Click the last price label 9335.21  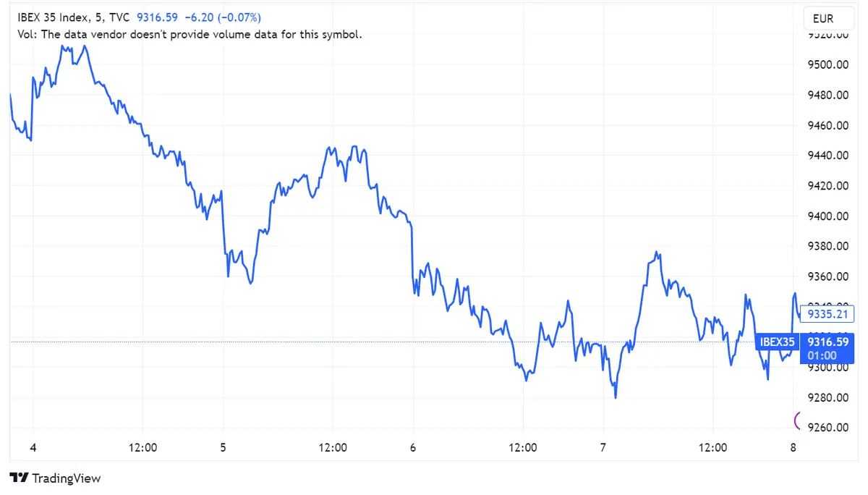coord(827,314)
